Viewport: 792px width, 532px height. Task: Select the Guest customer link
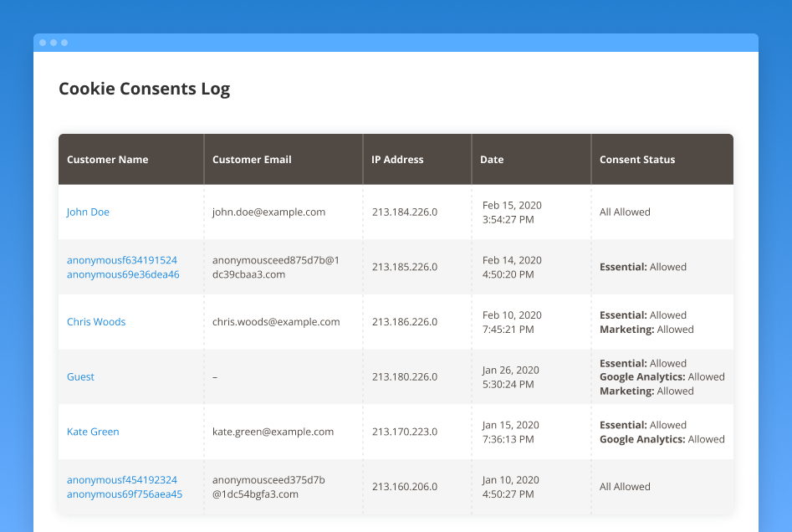point(80,376)
